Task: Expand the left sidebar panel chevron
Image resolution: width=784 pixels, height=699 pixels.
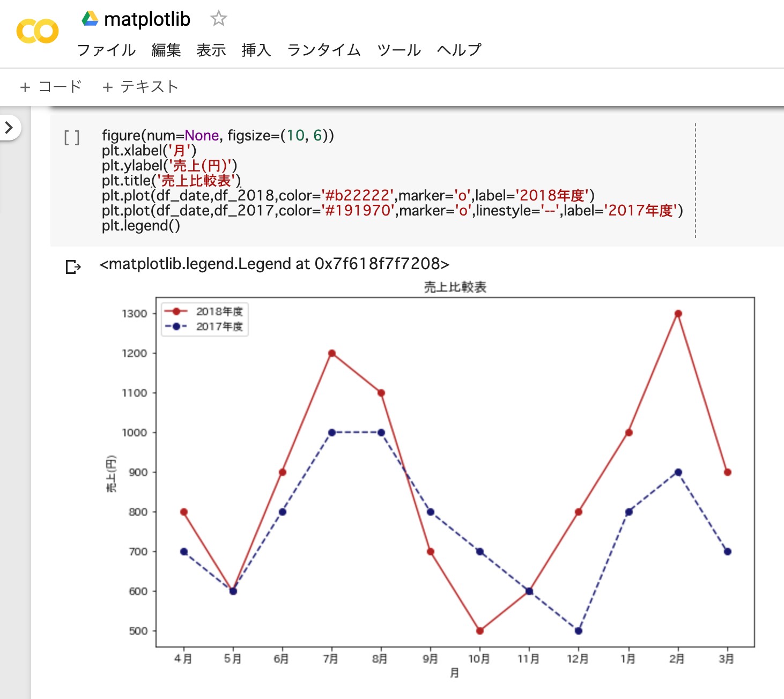Action: coord(9,128)
